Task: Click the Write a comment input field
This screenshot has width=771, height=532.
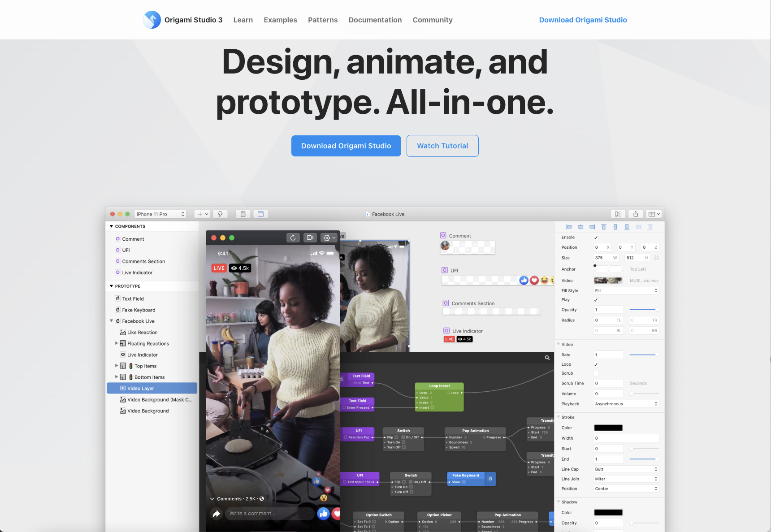Action: [x=269, y=514]
